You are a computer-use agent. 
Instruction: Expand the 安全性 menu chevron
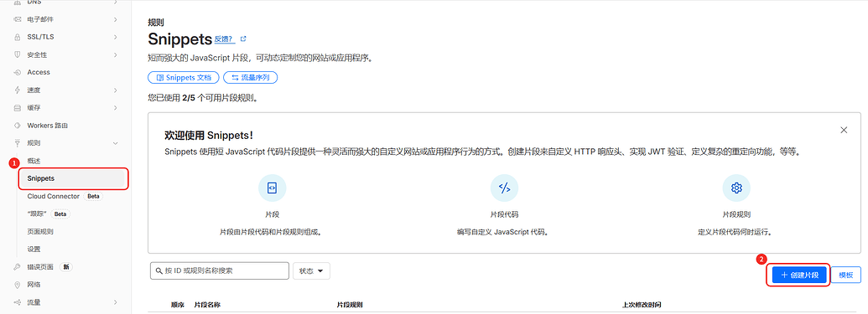click(115, 54)
